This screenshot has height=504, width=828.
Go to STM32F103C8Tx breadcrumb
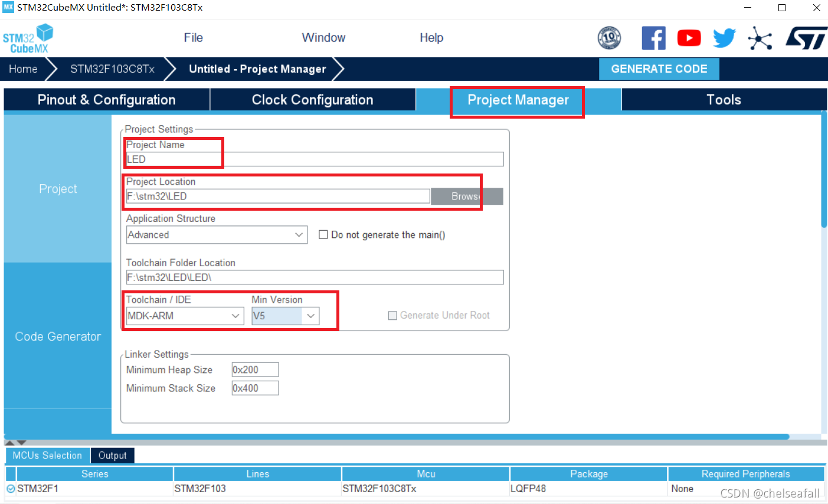click(x=112, y=69)
